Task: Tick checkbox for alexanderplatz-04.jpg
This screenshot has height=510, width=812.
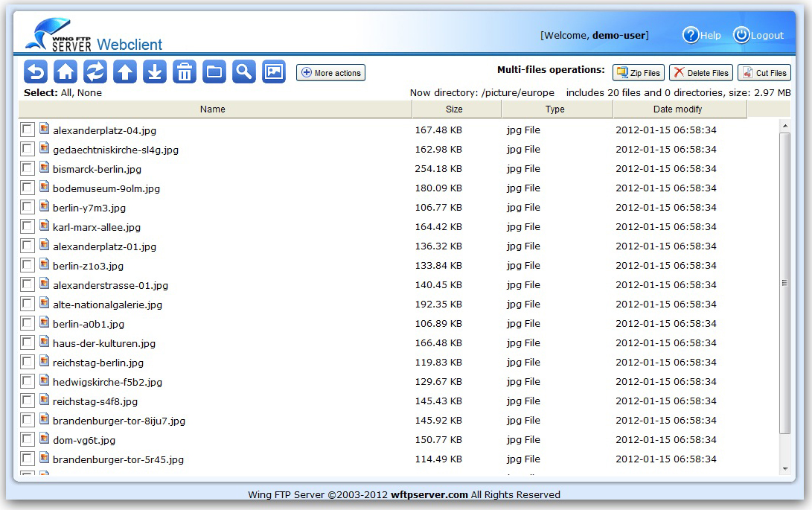Action: tap(28, 130)
